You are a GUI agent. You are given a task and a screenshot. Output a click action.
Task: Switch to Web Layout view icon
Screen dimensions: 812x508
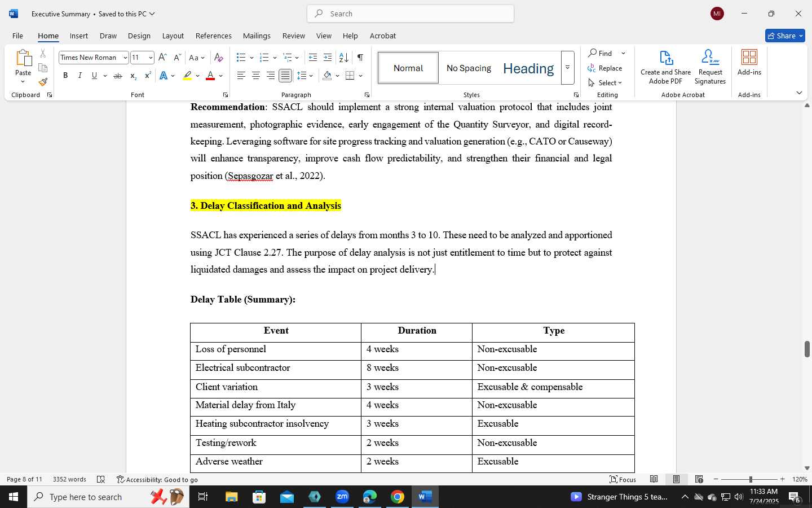[699, 479]
